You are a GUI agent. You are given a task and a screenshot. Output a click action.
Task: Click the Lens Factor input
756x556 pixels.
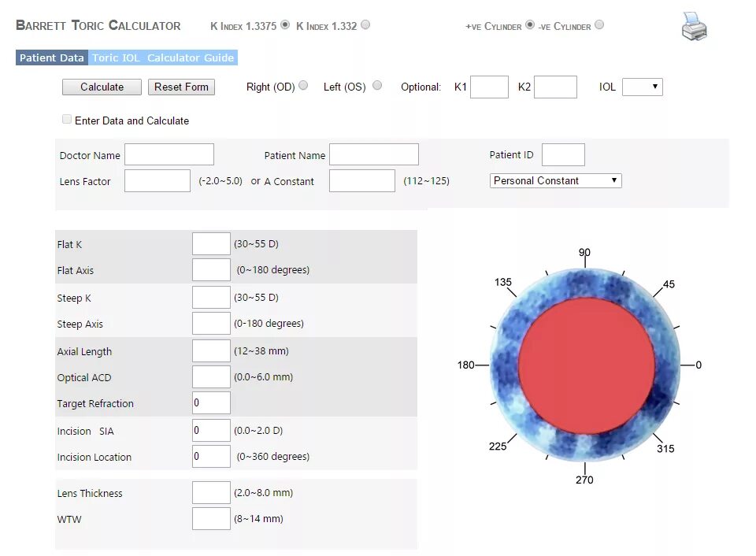coord(157,180)
